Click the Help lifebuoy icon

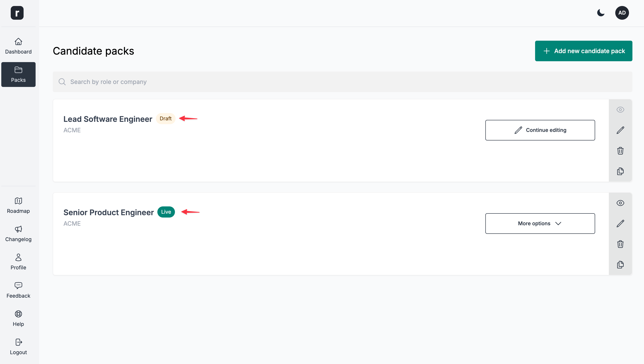[x=18, y=314]
